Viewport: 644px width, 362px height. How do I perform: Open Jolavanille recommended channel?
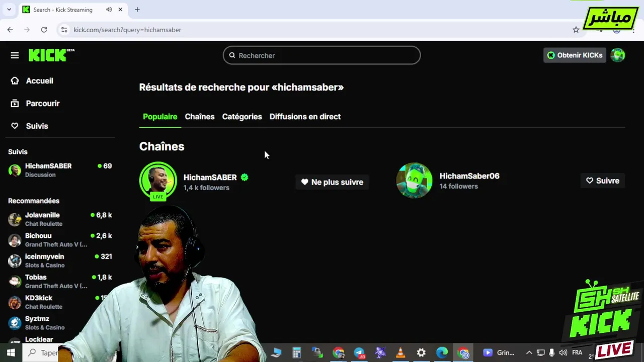(x=60, y=219)
